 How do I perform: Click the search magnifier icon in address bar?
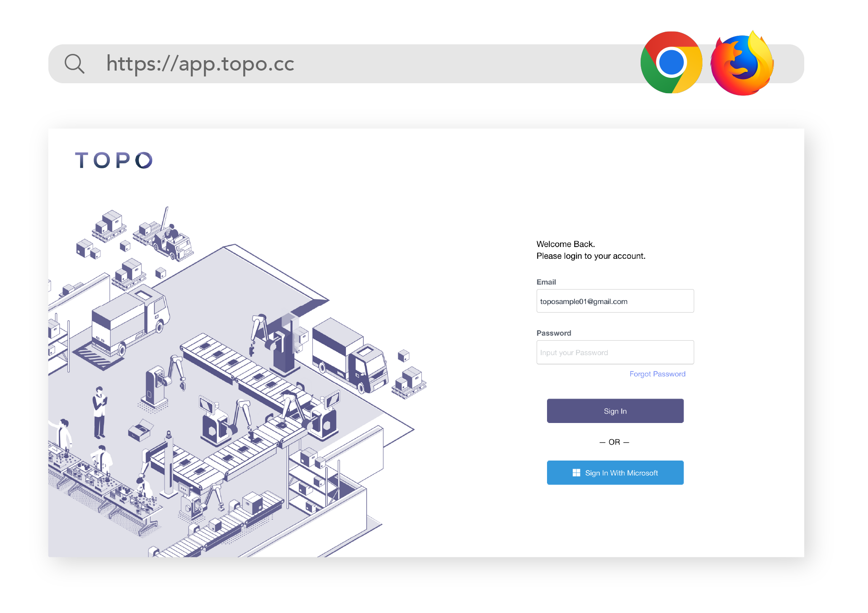pos(75,63)
